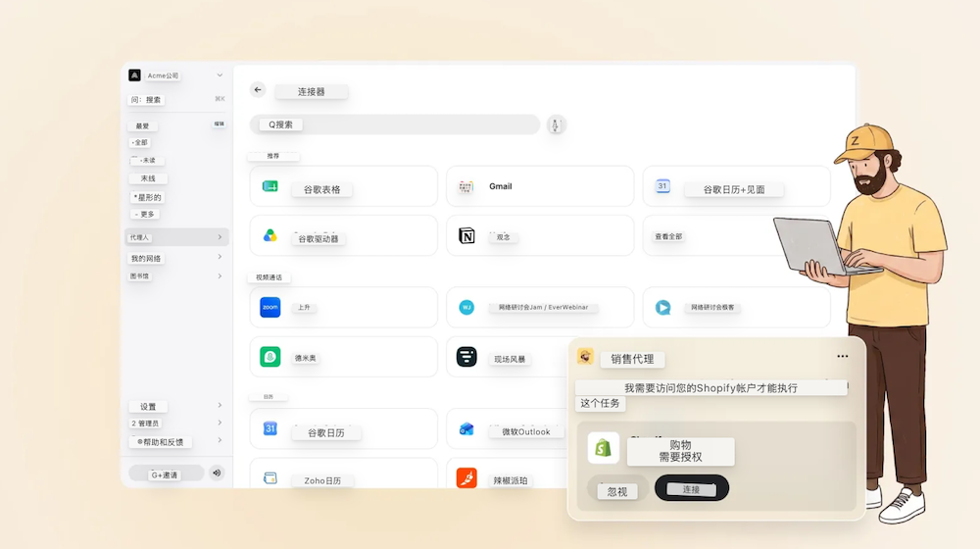Select the Gmail connector icon
Screen dimensions: 980x549
point(465,186)
